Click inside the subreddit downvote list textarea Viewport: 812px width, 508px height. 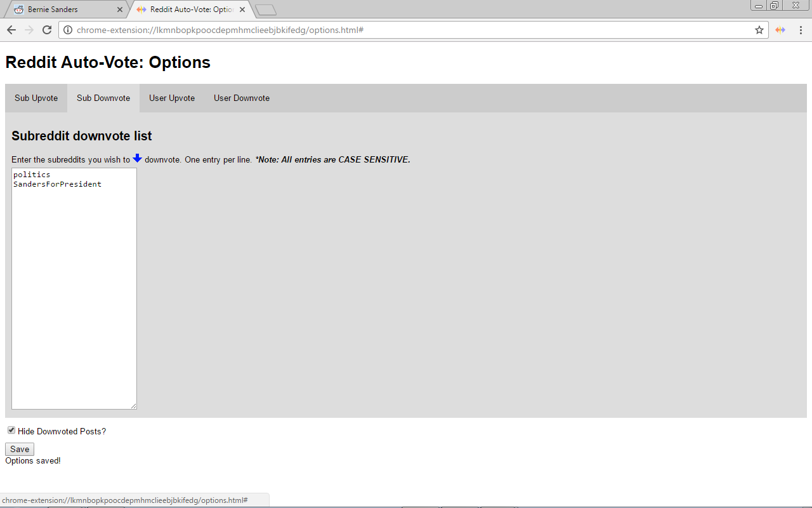click(x=74, y=289)
